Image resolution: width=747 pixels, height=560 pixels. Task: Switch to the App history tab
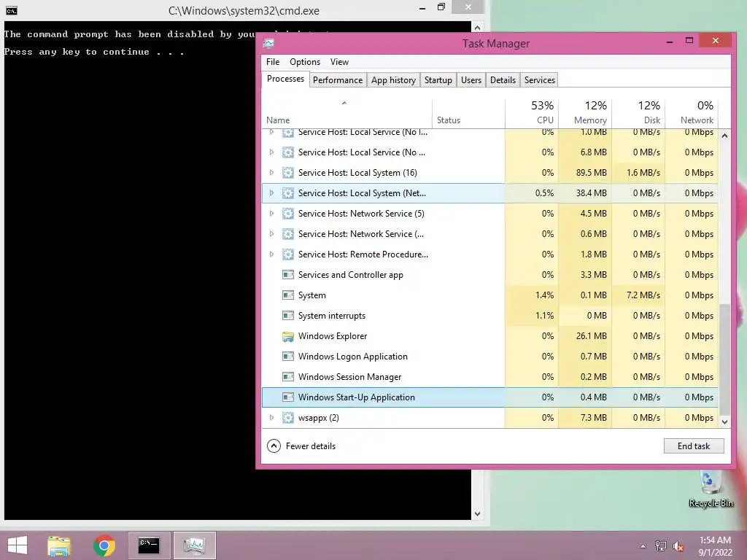[x=393, y=80]
